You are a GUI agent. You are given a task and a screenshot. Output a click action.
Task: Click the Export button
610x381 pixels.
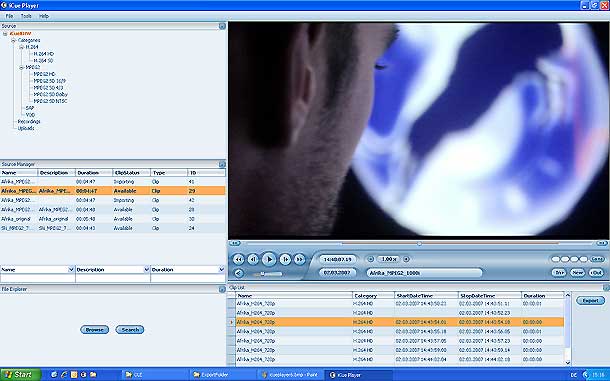coord(590,300)
